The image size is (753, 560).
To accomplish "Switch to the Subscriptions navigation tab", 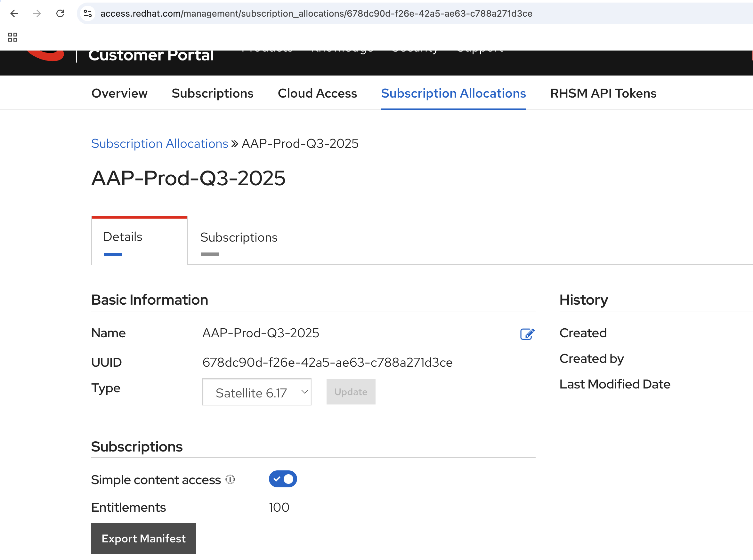I will (212, 93).
